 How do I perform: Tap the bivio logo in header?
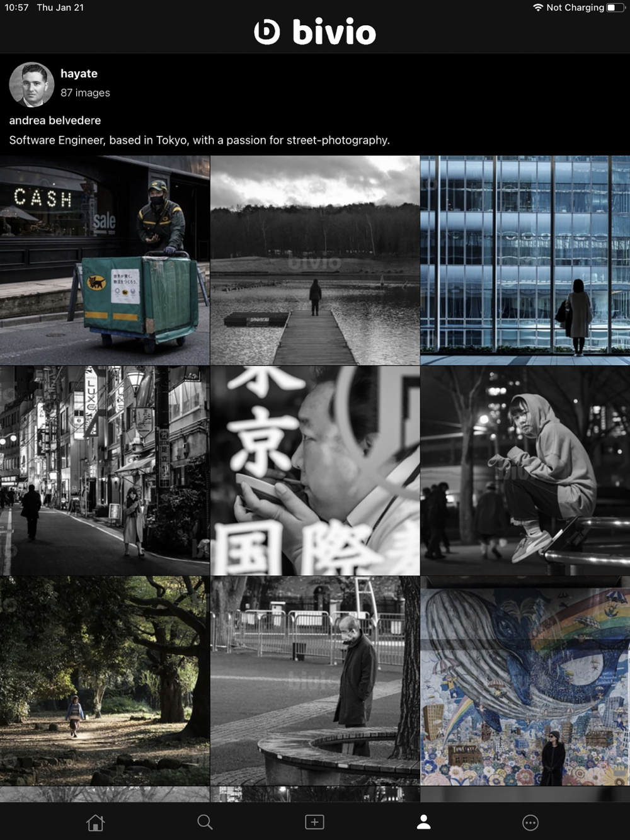315,32
